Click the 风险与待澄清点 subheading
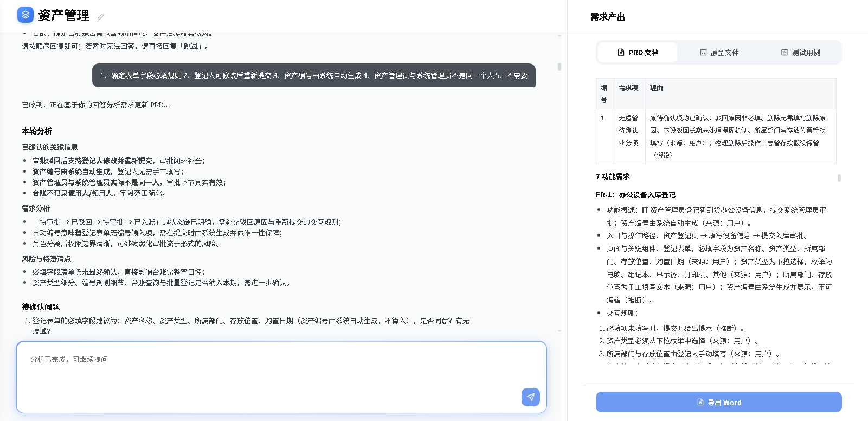Viewport: 868px width, 421px height. tap(47, 259)
